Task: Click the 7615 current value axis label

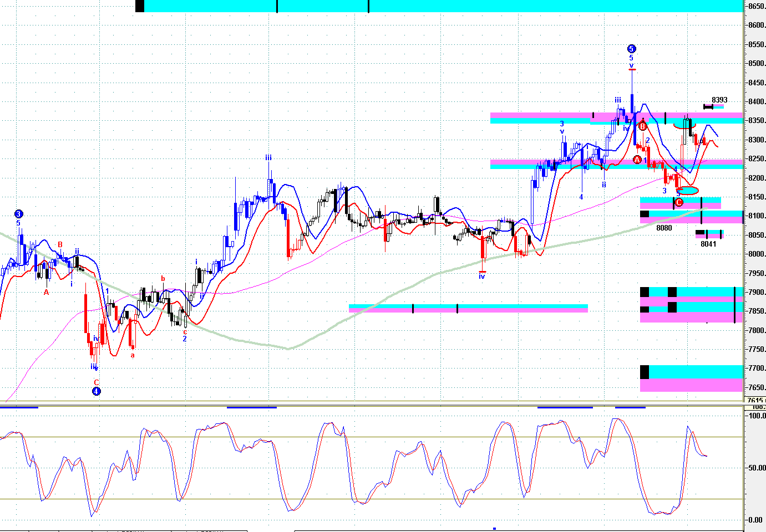Action: pyautogui.click(x=755, y=400)
